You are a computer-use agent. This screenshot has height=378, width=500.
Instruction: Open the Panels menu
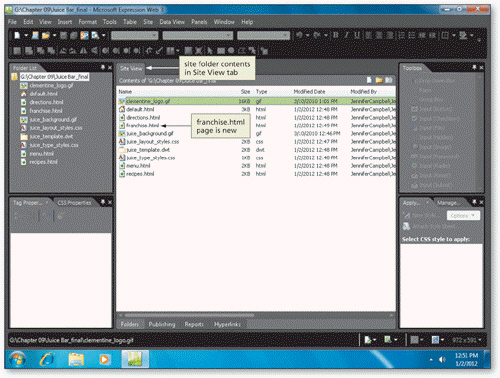[x=199, y=22]
